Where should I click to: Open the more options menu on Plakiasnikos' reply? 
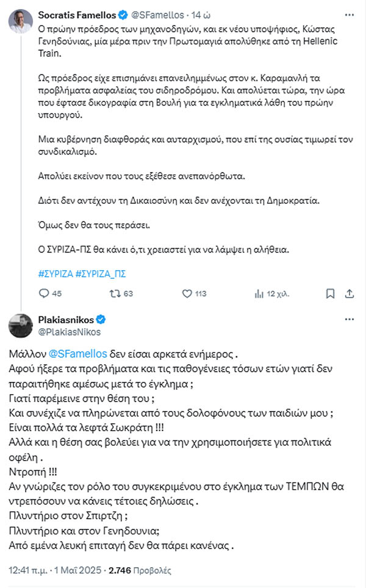pos(350,318)
